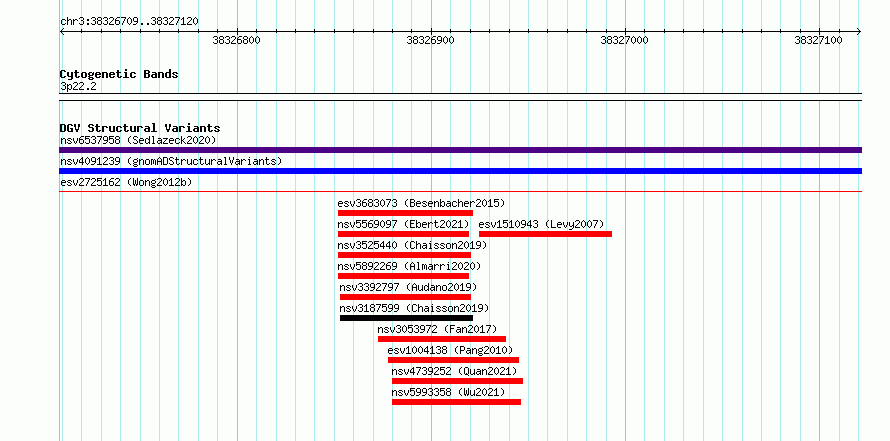Image resolution: width=890 pixels, height=441 pixels.
Task: Select the 3p22.2 cytogenetic band label
Action: (78, 86)
